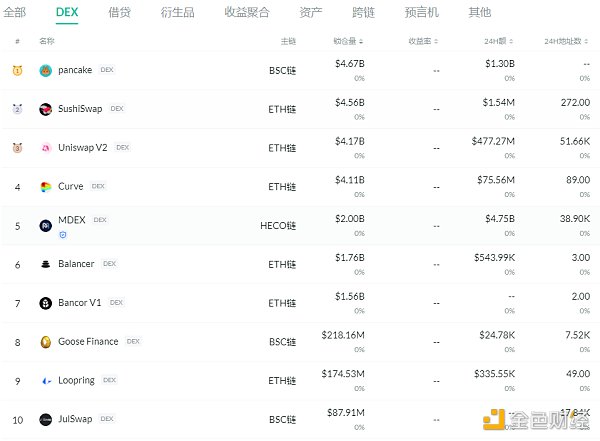The image size is (600, 441).
Task: Click the shield badge under MDEX
Action: [62, 234]
